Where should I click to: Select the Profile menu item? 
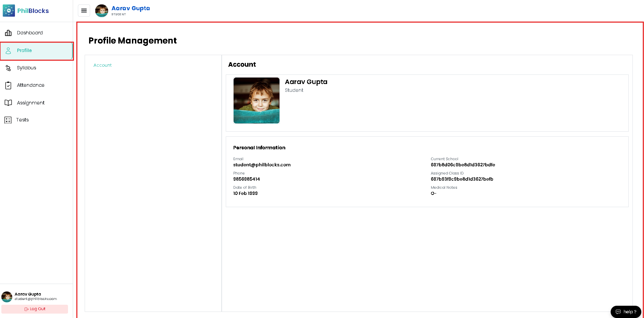(x=36, y=51)
